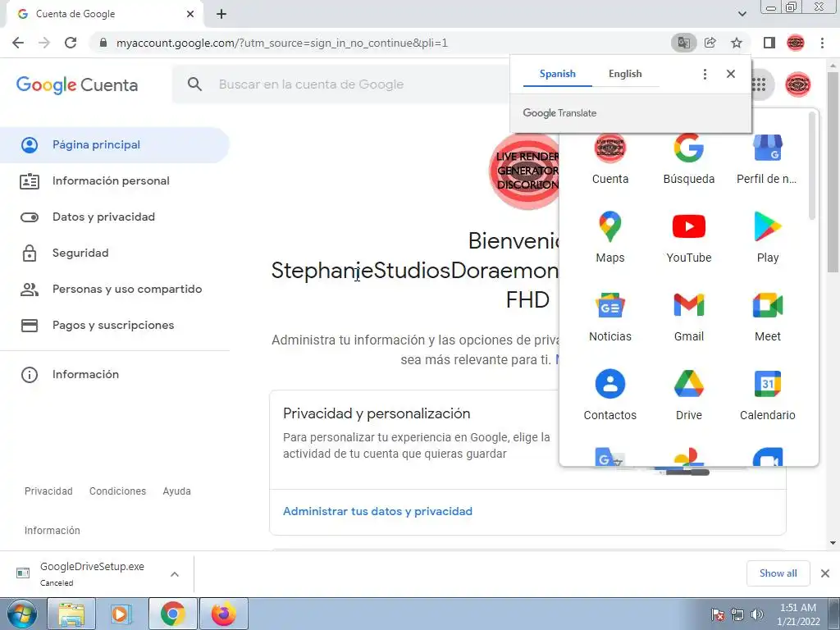Open Windows Start menu
Screen dimensions: 840x630
21,614
